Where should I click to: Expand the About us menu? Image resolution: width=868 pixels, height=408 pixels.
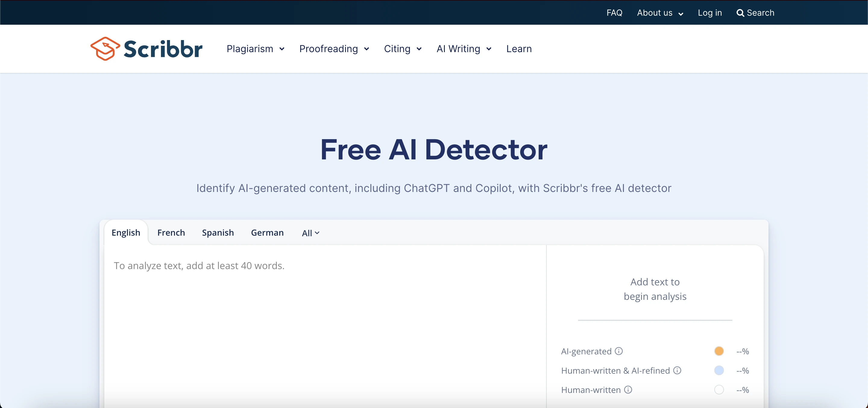pos(660,13)
